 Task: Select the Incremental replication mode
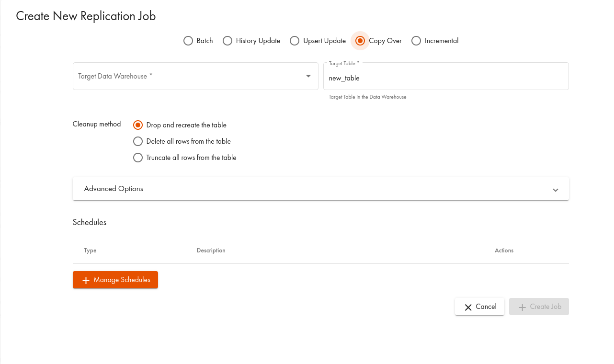(x=416, y=41)
